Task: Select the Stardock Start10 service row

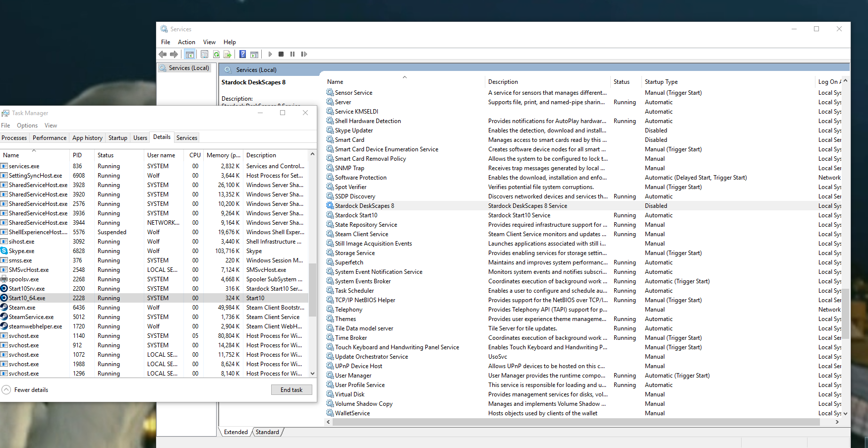Action: point(583,215)
